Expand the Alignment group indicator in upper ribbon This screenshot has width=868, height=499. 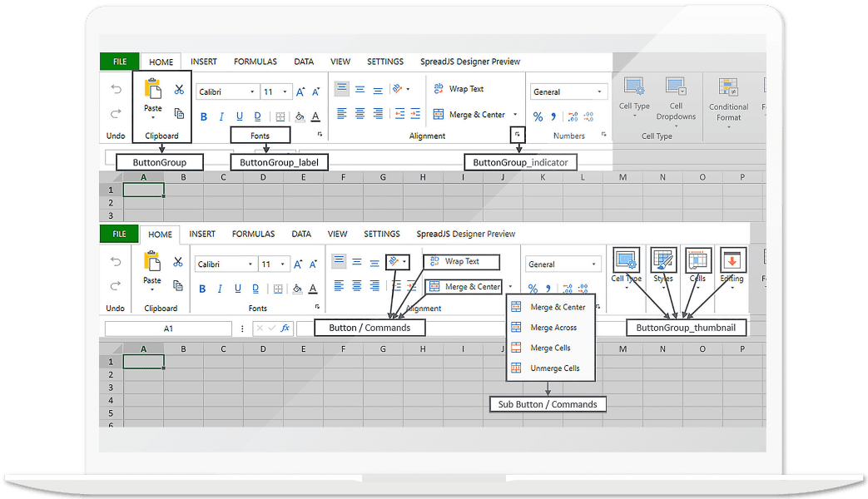point(517,135)
